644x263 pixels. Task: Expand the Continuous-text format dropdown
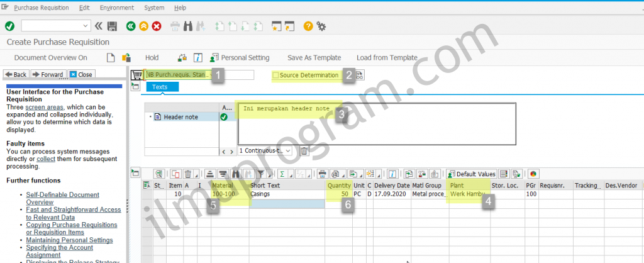click(x=288, y=151)
